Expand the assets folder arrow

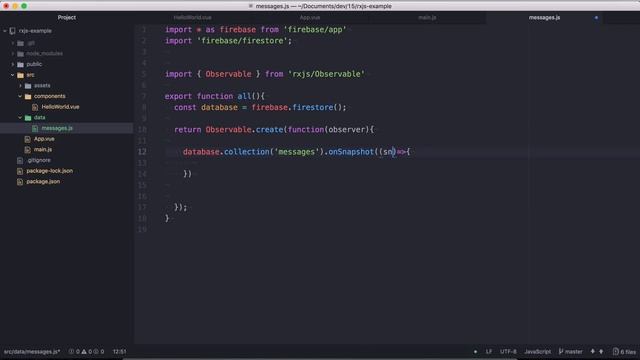coord(20,86)
